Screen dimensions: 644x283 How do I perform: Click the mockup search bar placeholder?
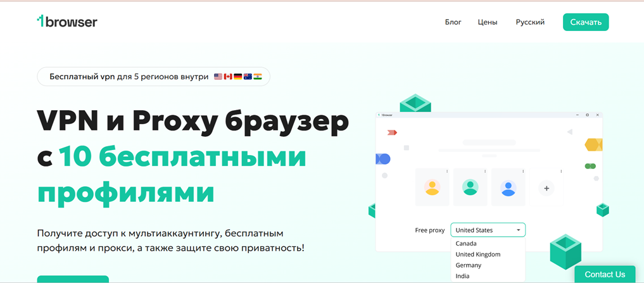pyautogui.click(x=489, y=142)
